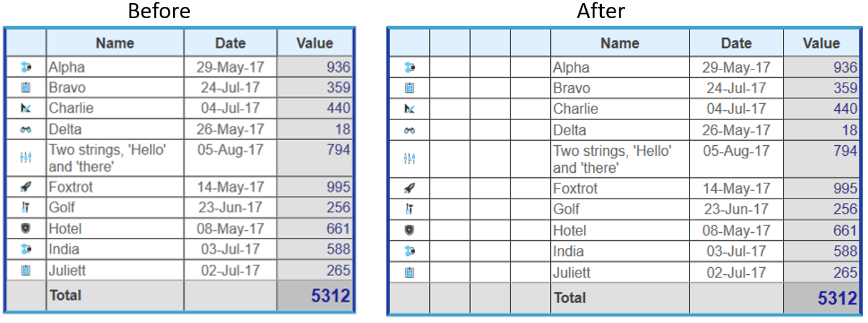
Task: Click Foxtrot date 14-May-17 in After table
Action: coord(736,188)
